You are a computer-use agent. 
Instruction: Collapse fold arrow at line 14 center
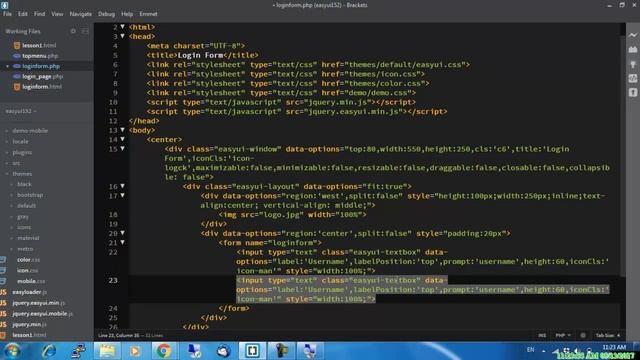click(122, 139)
